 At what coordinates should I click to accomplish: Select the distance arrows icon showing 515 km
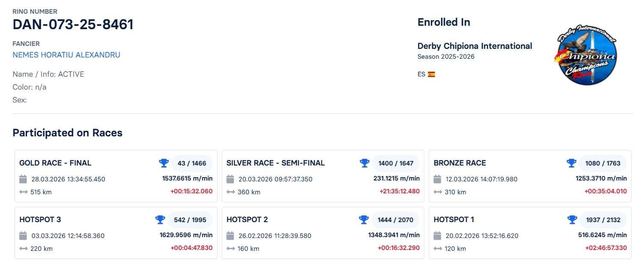coord(23,192)
